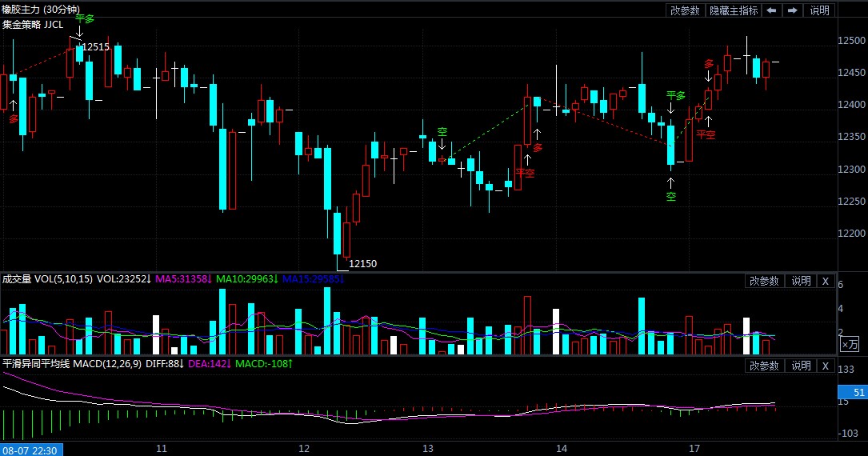Click the 12150 low price annotation
The image size is (868, 456).
coord(362,264)
